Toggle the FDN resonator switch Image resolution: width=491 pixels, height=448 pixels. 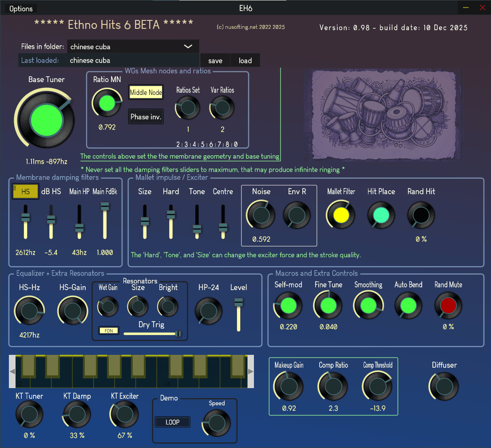[x=109, y=330]
